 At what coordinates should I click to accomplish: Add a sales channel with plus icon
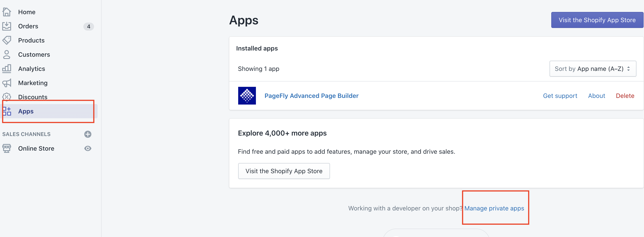point(88,134)
